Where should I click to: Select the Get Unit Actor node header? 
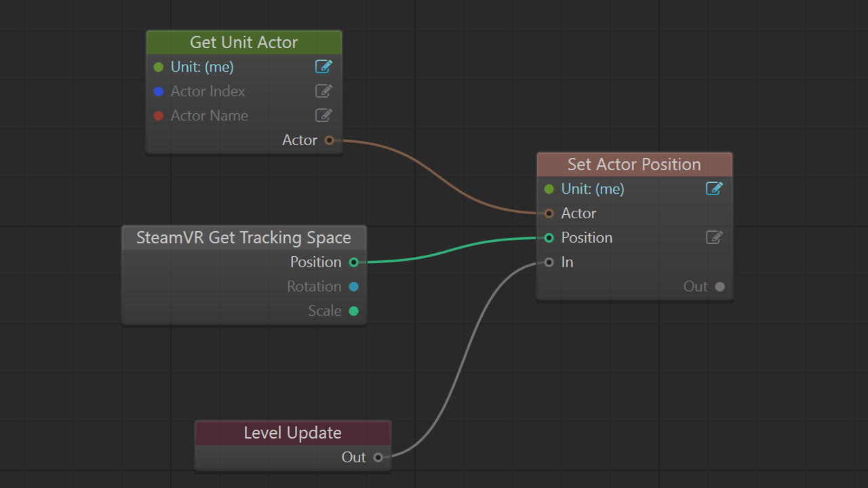coord(244,43)
